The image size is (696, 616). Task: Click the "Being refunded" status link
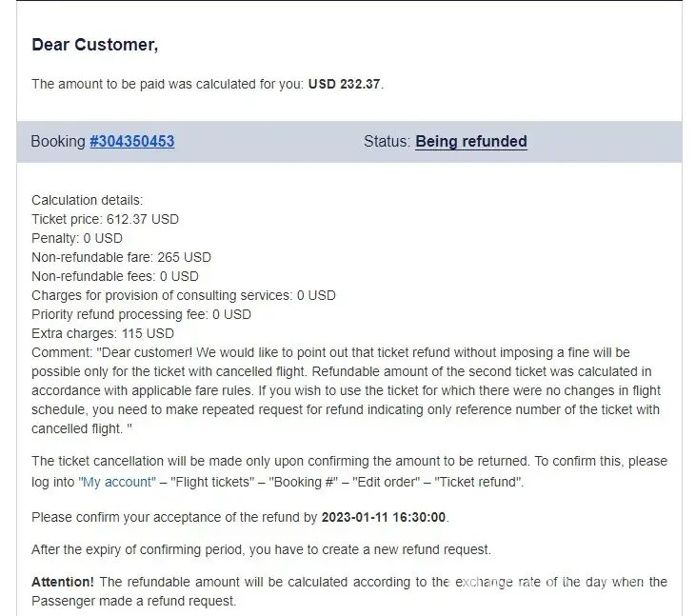[x=470, y=142]
